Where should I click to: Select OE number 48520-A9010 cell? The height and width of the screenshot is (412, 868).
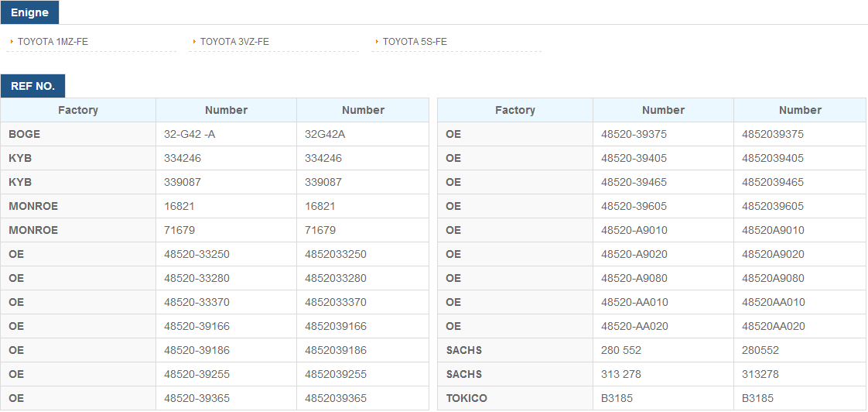[x=664, y=230]
